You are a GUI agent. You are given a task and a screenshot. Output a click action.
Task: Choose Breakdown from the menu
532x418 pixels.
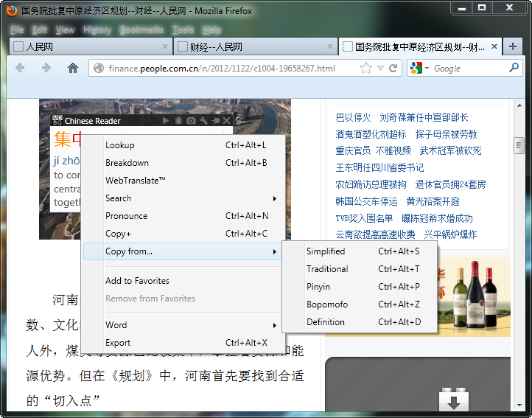pyautogui.click(x=183, y=163)
